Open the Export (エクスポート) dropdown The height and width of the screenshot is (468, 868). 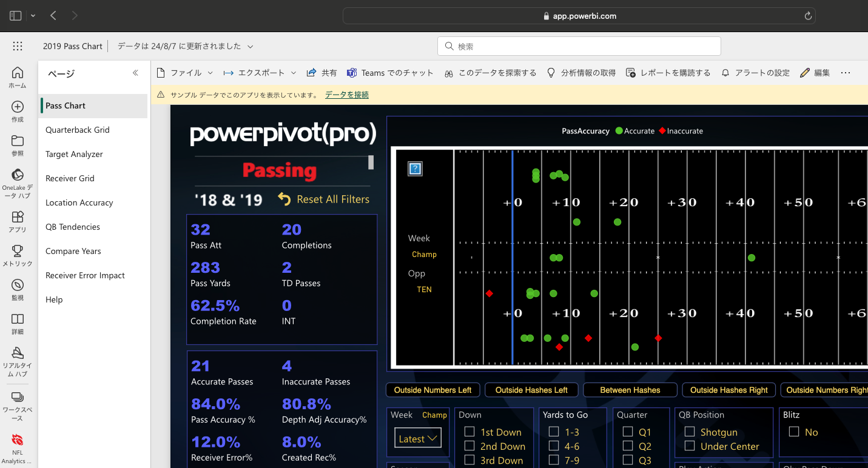tap(260, 73)
